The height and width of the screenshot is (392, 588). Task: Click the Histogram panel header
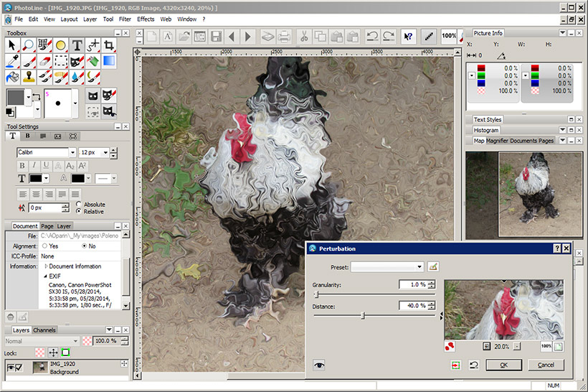pyautogui.click(x=486, y=130)
